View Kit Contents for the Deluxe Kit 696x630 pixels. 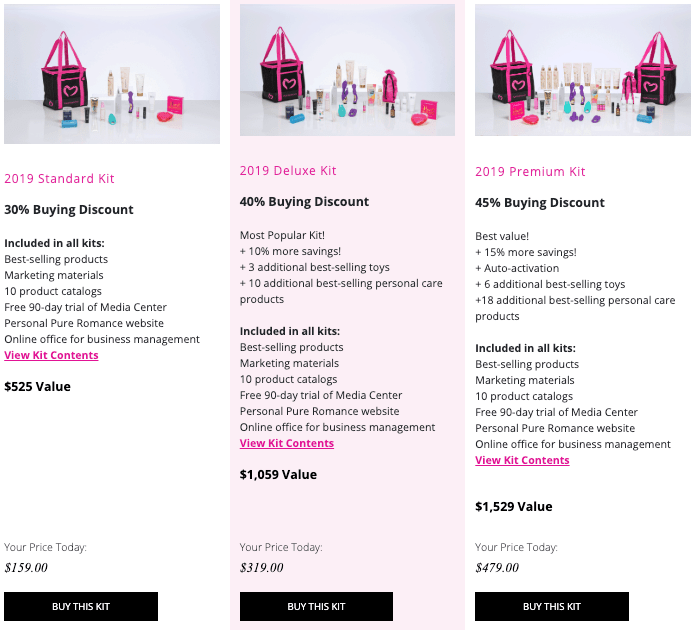click(x=287, y=443)
